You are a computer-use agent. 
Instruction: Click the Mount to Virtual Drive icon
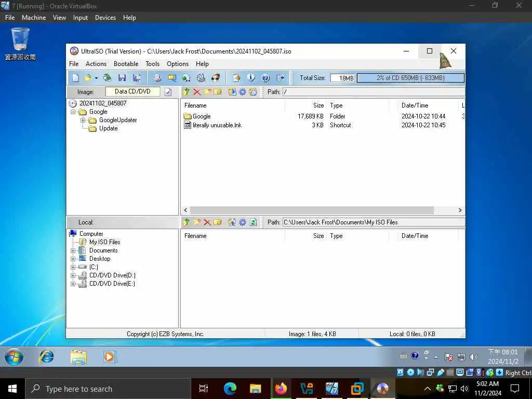pyautogui.click(x=201, y=78)
